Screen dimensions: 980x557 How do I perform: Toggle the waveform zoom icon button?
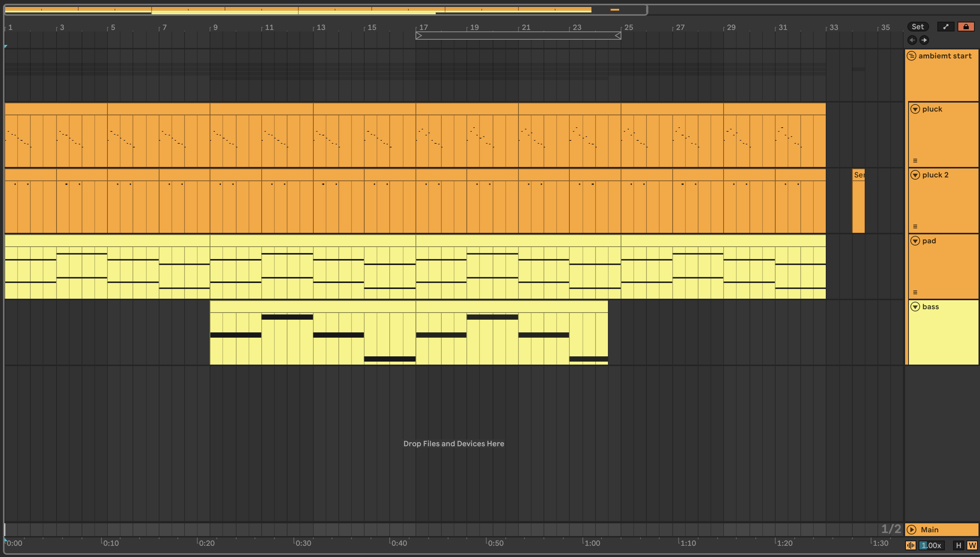click(x=910, y=545)
